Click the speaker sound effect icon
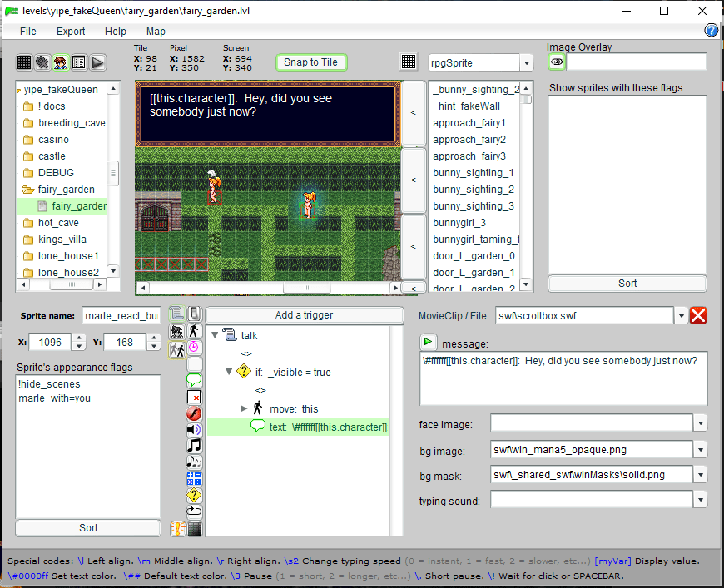Image resolution: width=724 pixels, height=588 pixels. point(194,429)
